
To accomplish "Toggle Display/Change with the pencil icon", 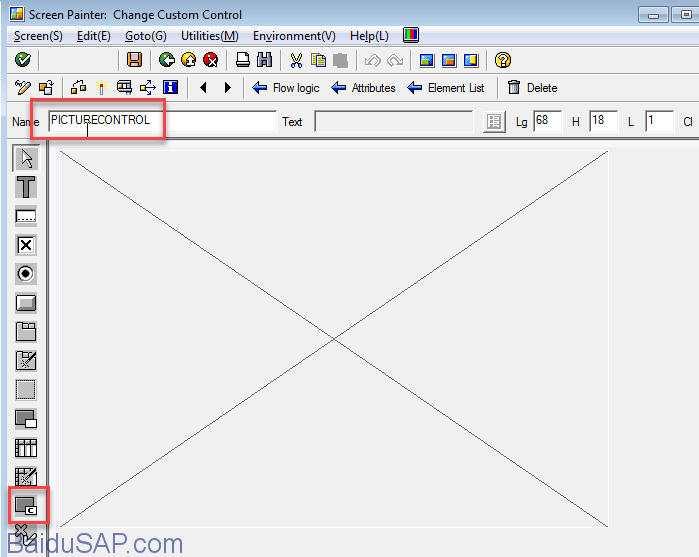I will point(23,87).
